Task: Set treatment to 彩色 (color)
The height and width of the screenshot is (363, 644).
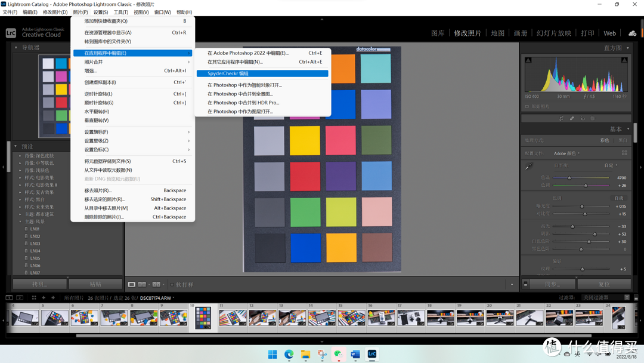Action: 605,140
